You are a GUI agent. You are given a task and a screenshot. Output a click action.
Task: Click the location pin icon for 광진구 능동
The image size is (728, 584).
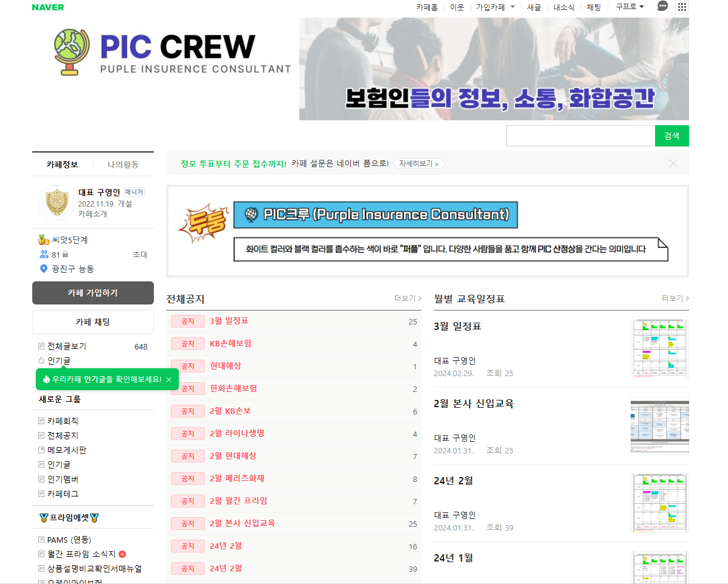coord(44,269)
